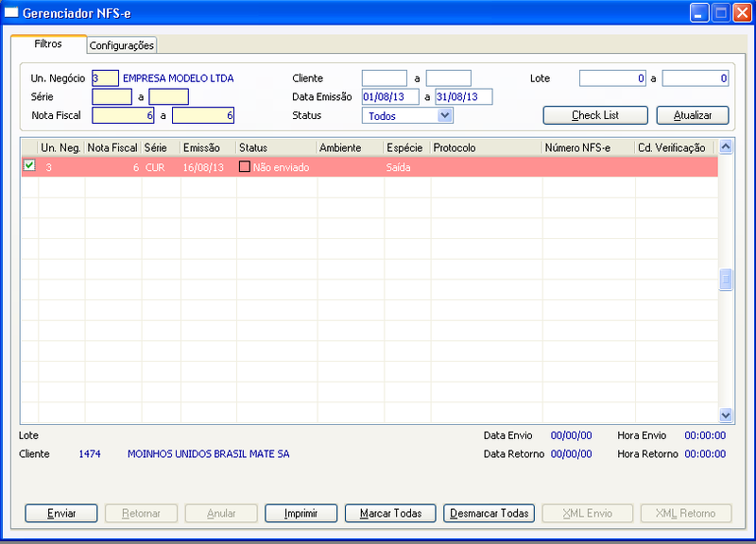Viewport: 756px width, 544px height.
Task: Click the Série column header
Action: [161, 147]
